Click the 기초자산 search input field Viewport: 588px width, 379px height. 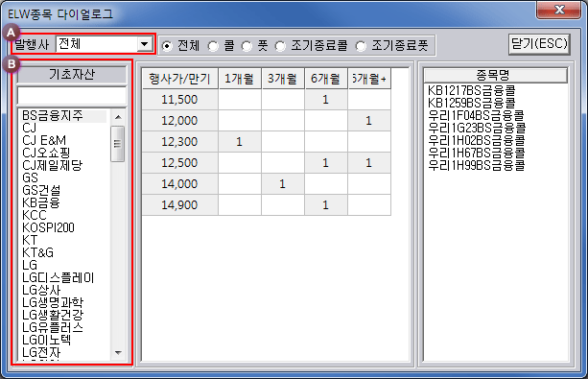[x=72, y=96]
